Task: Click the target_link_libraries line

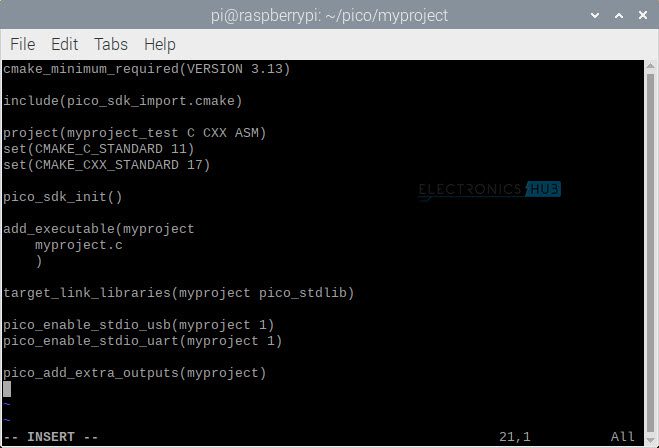Action: (178, 293)
